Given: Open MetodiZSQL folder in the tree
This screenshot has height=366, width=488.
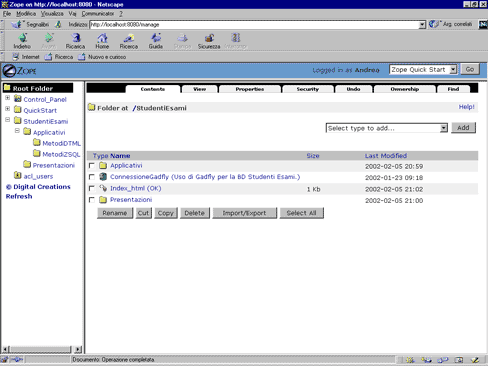Looking at the screenshot, I should (x=61, y=154).
